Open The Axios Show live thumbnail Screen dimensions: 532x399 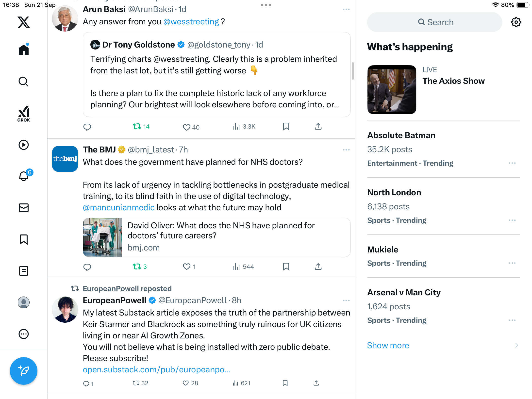[392, 89]
